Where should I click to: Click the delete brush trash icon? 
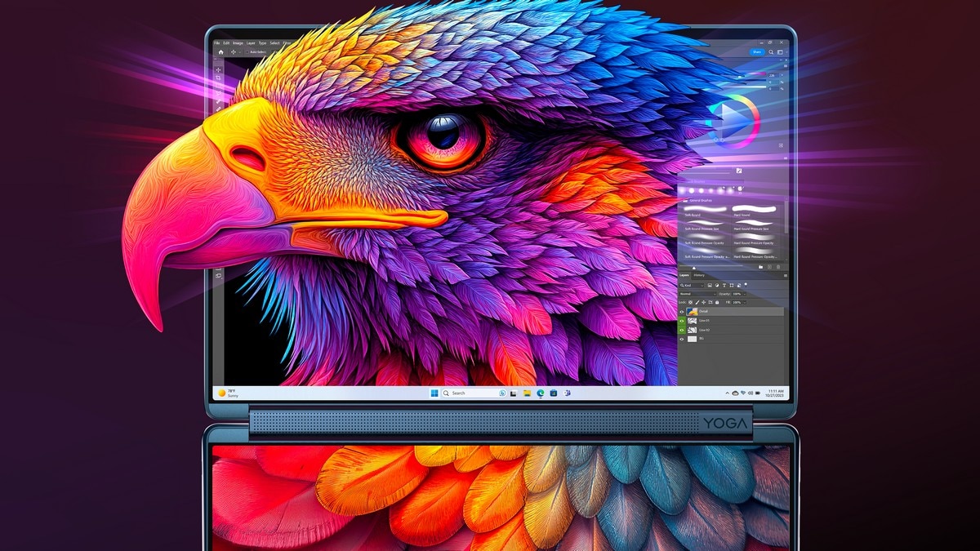tap(778, 267)
